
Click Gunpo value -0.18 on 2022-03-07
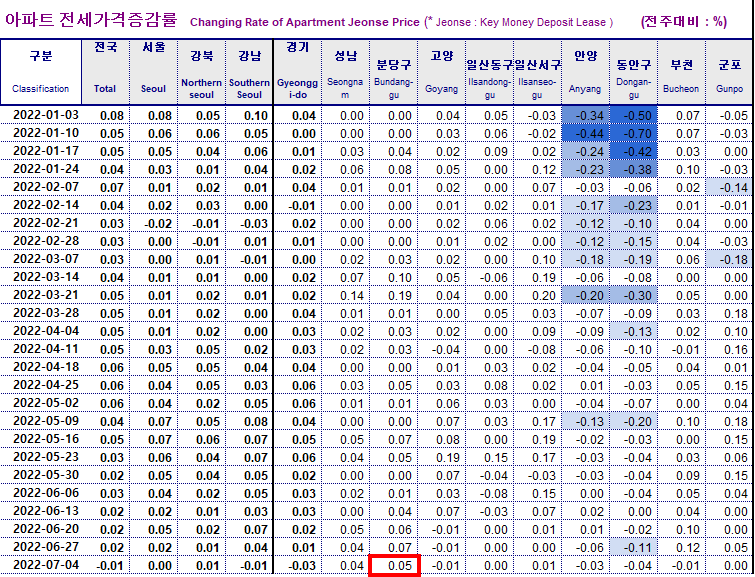(729, 259)
